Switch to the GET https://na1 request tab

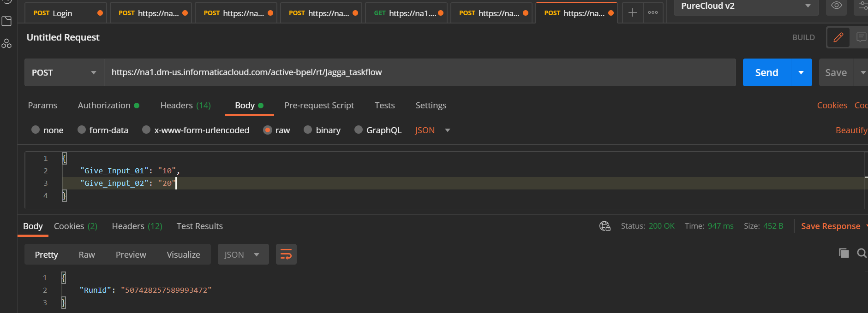(x=406, y=13)
